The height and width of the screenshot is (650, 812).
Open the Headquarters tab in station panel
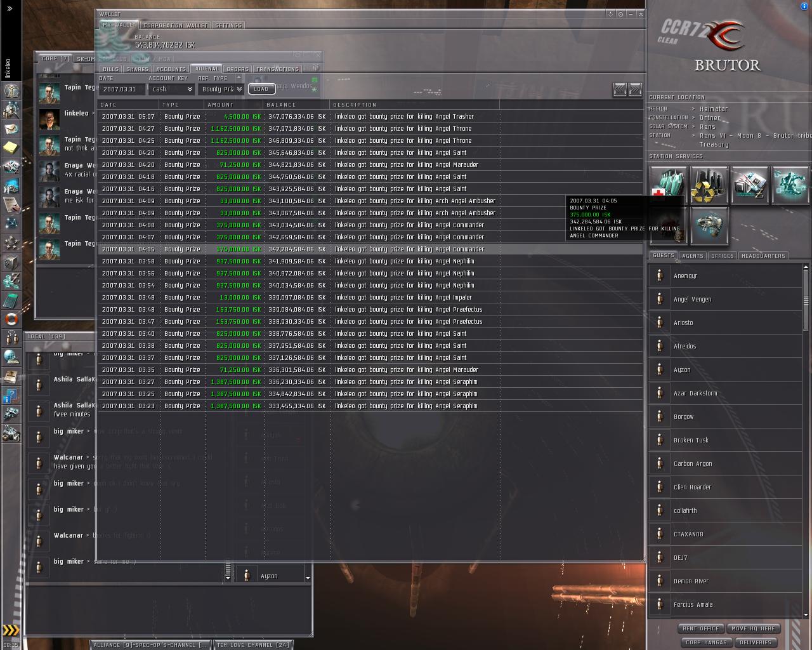point(764,256)
